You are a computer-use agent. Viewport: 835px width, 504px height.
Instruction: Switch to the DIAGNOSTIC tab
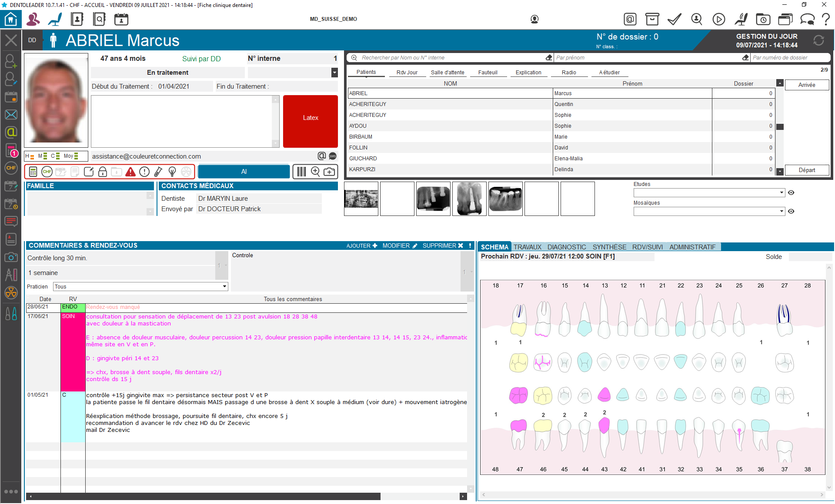click(x=566, y=247)
